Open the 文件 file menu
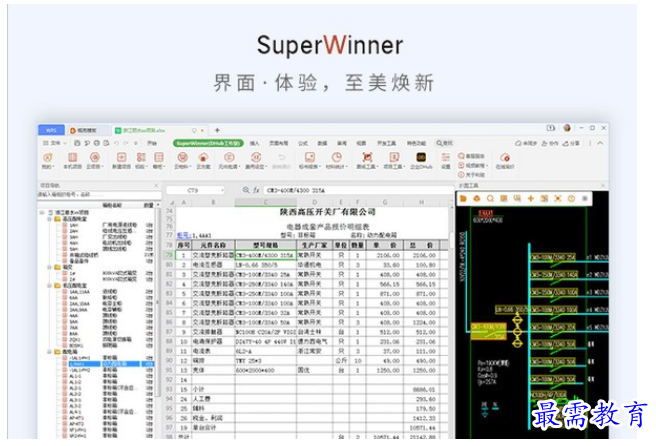The width and height of the screenshot is (656, 446). click(x=54, y=143)
